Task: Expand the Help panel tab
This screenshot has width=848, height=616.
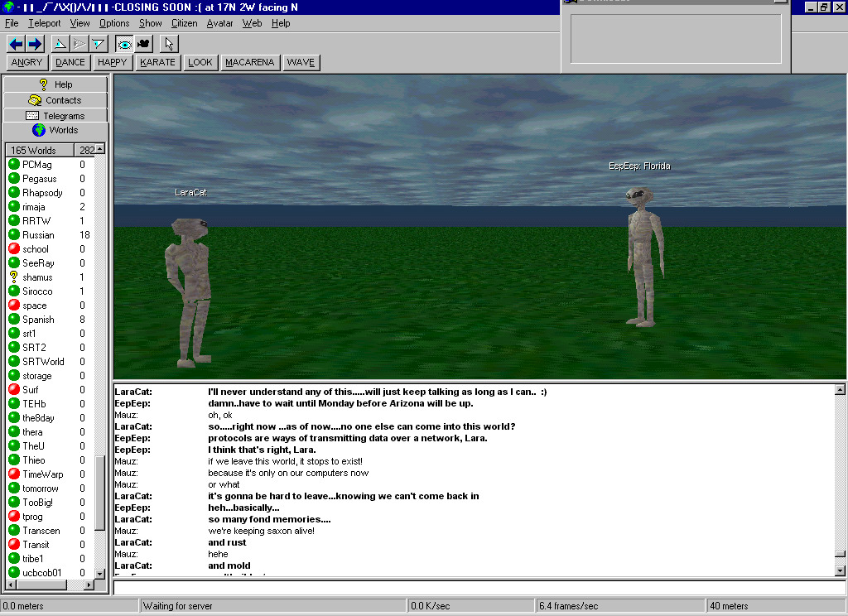Action: pyautogui.click(x=55, y=84)
